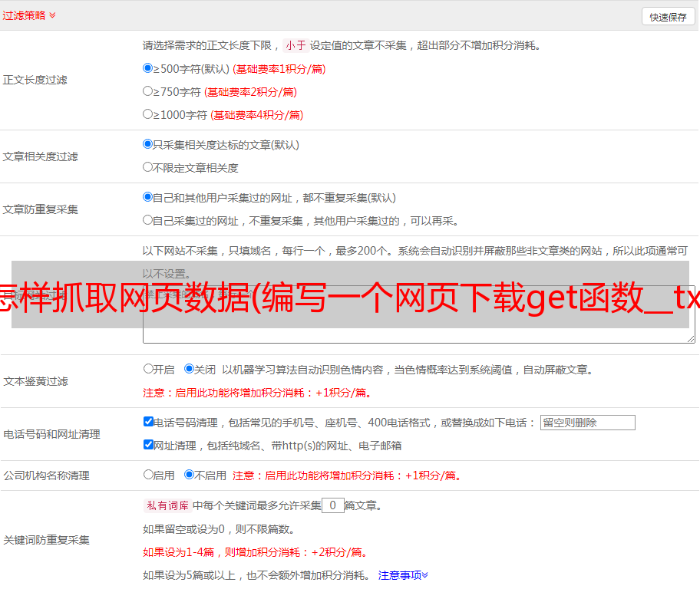Choose 只采集相关度达标的文章 option
This screenshot has width=700, height=589.
pos(148,144)
